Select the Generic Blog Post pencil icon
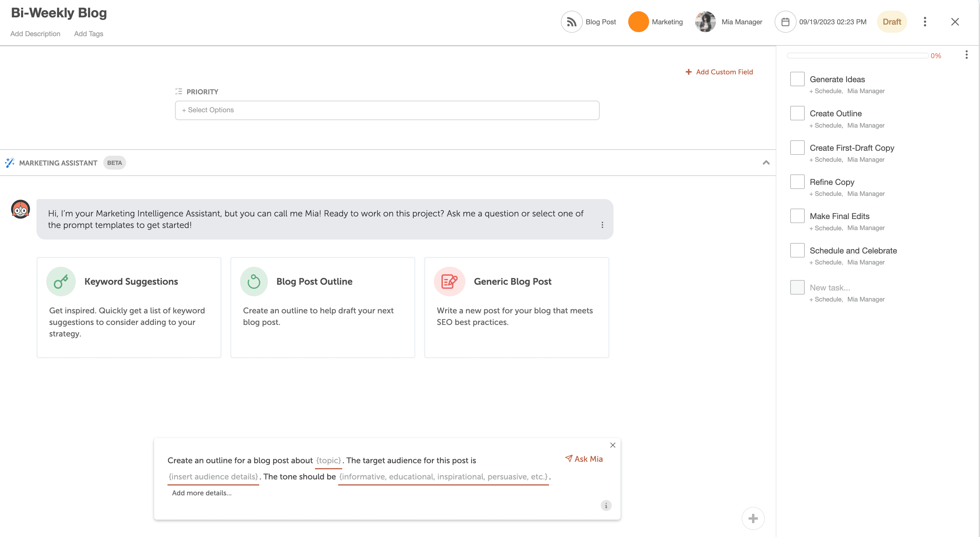The height and width of the screenshot is (537, 980). pos(449,281)
